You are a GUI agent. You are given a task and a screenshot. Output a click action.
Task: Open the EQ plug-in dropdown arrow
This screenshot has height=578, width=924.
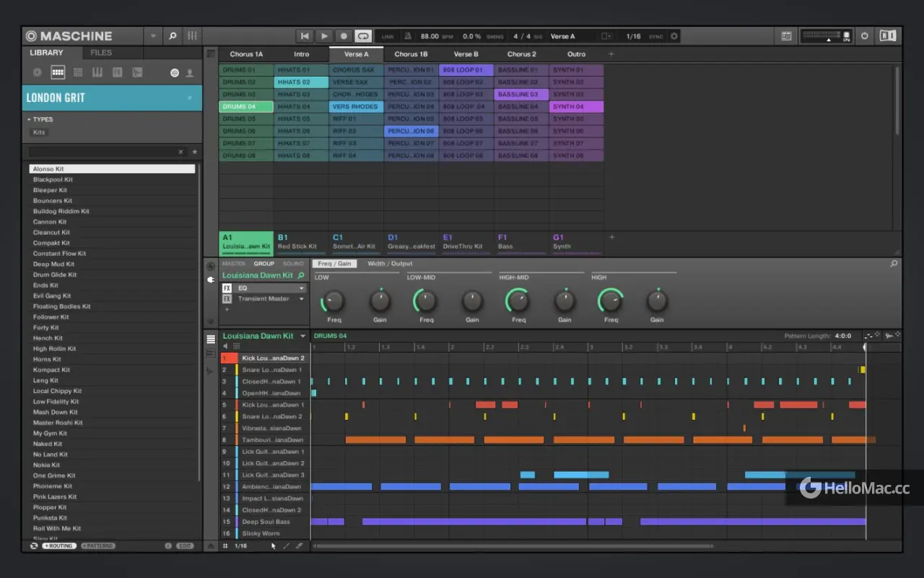(x=301, y=288)
